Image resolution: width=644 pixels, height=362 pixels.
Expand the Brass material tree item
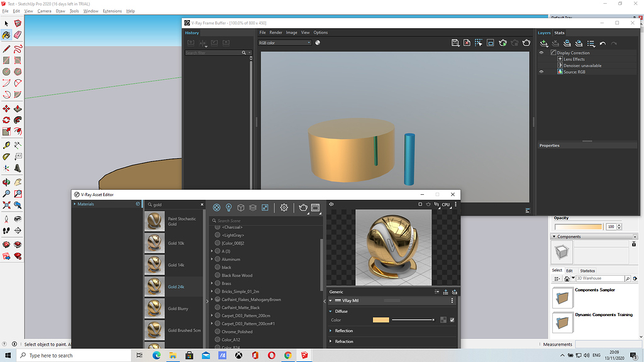212,283
